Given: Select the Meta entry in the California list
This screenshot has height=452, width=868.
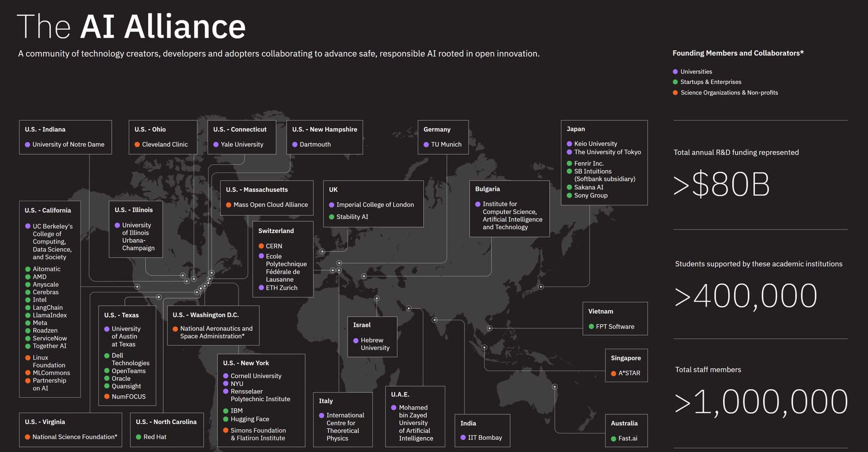Looking at the screenshot, I should coord(40,323).
